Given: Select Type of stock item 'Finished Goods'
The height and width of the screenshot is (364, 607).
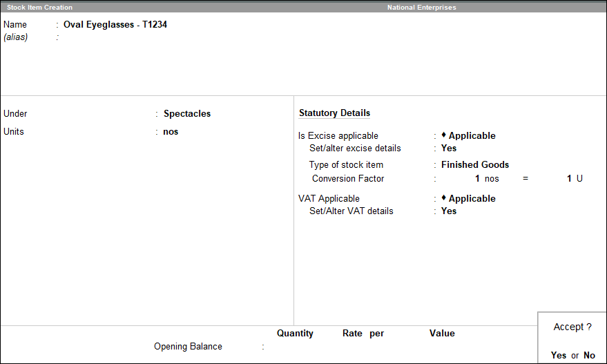Looking at the screenshot, I should click(475, 164).
